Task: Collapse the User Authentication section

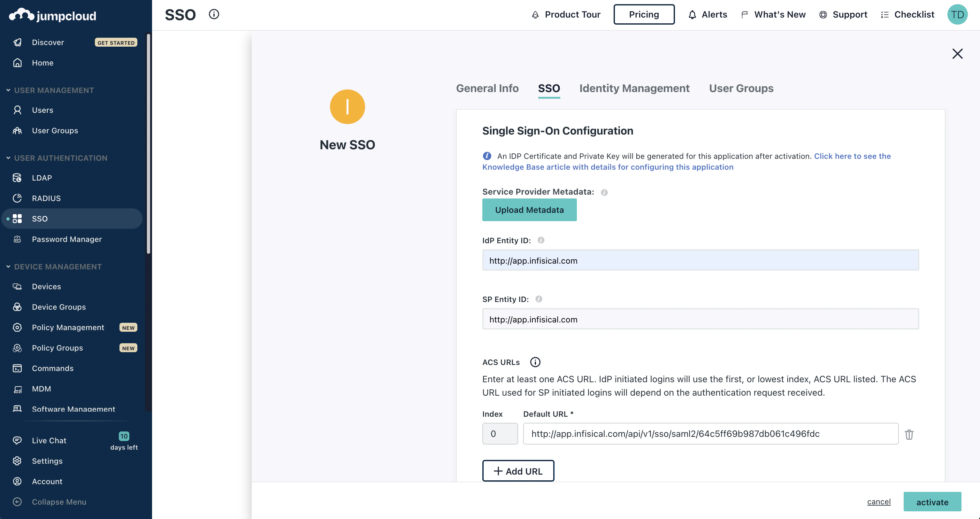Action: tap(57, 158)
